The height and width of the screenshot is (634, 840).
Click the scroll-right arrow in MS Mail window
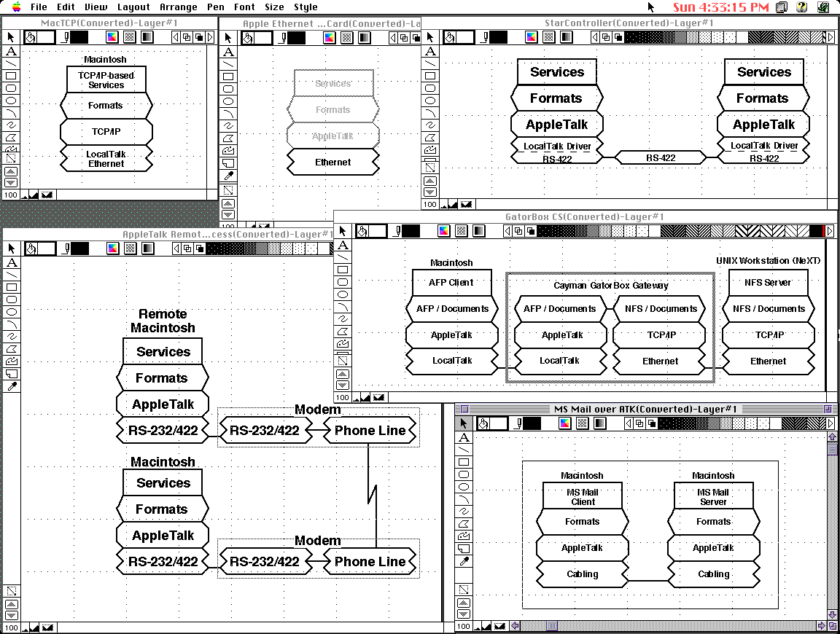click(x=822, y=625)
